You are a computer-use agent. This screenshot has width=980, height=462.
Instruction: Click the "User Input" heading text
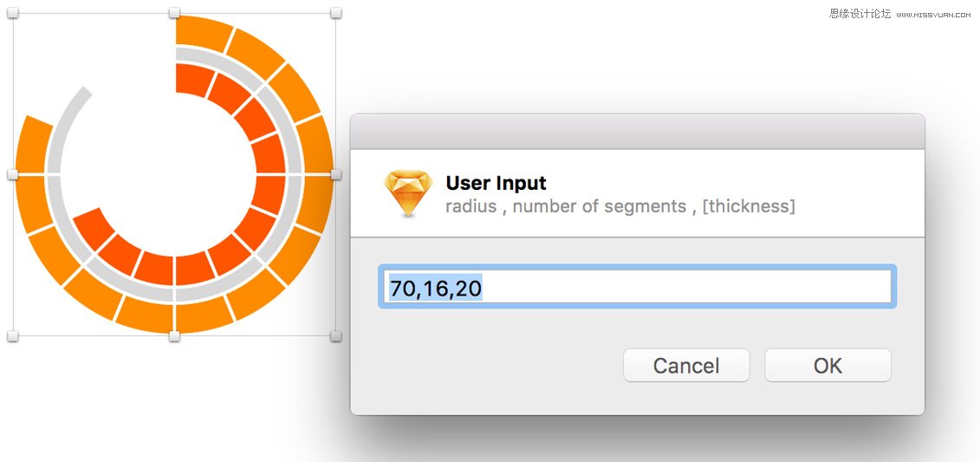coord(496,183)
